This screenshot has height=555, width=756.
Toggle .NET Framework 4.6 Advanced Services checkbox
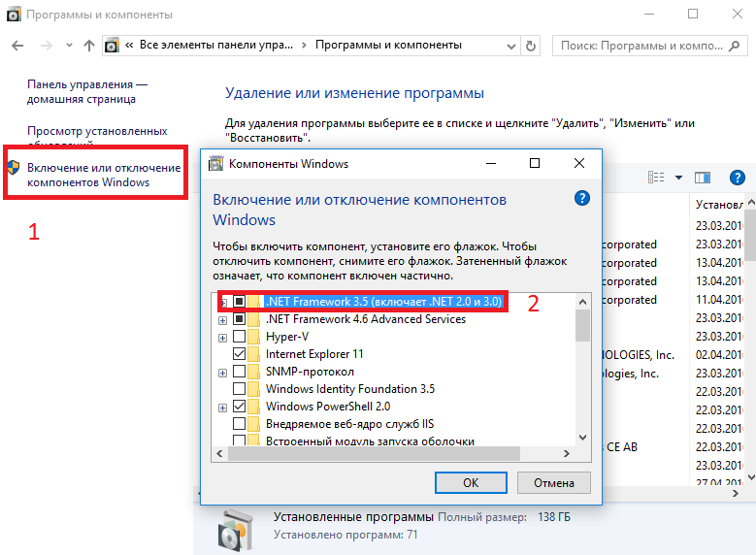coord(239,318)
